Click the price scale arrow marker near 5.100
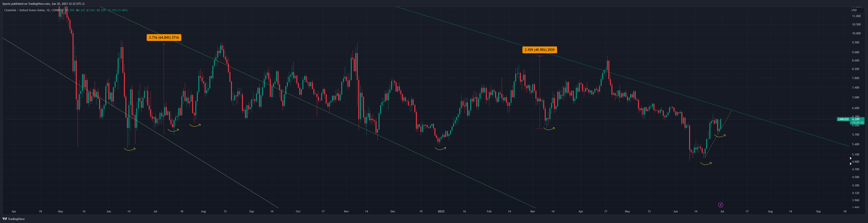 click(851, 158)
